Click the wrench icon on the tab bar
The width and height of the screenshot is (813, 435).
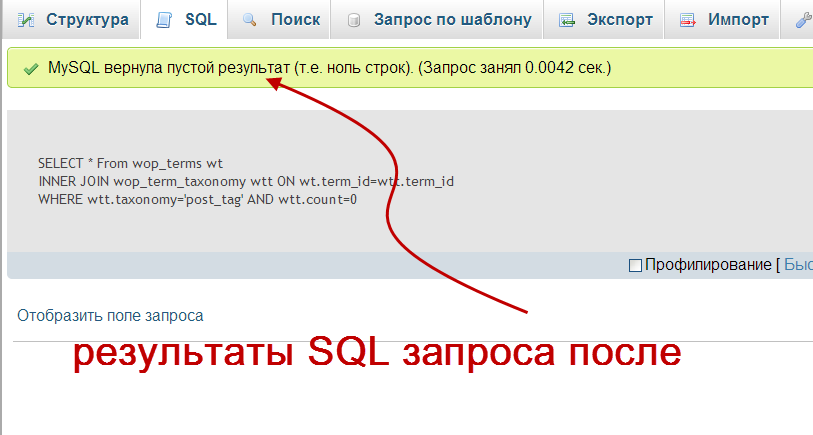803,20
